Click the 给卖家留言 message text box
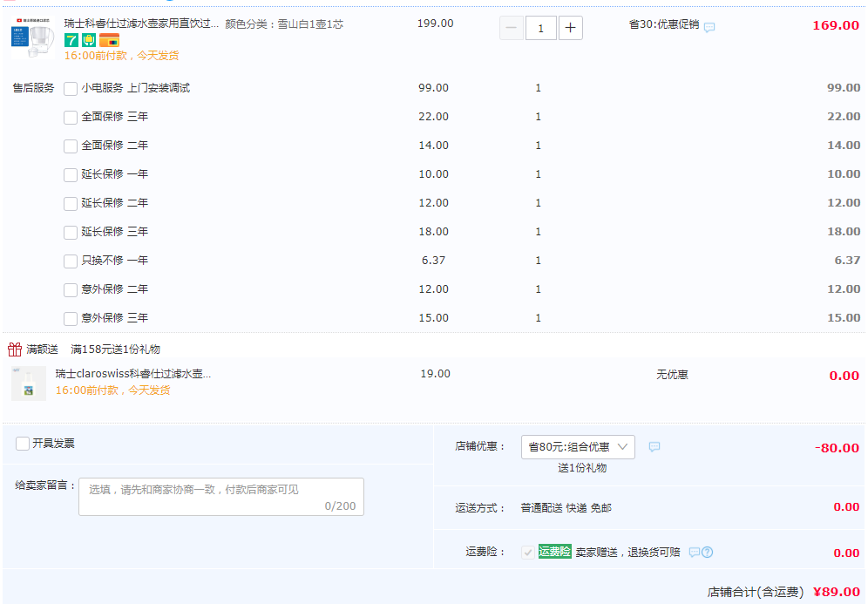 tap(221, 497)
